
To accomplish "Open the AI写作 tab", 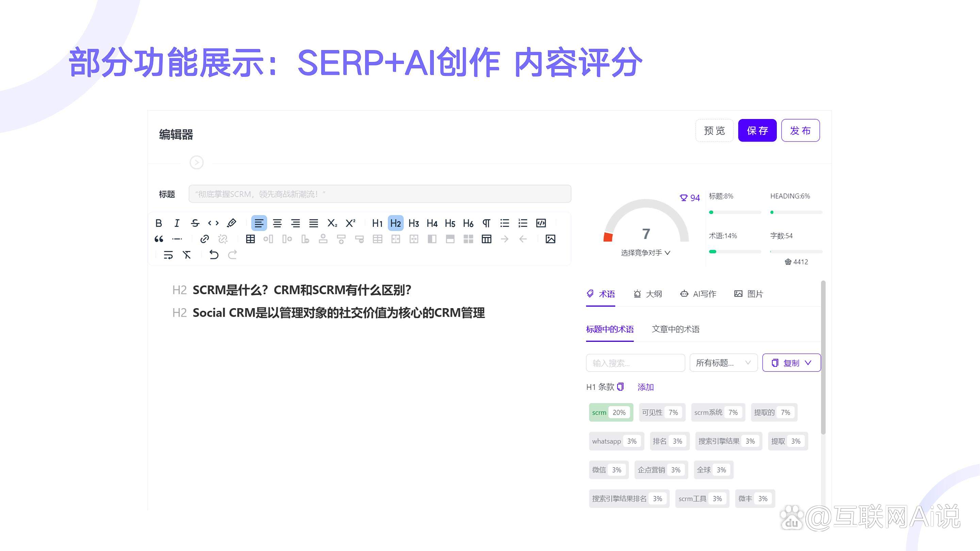I will tap(698, 294).
